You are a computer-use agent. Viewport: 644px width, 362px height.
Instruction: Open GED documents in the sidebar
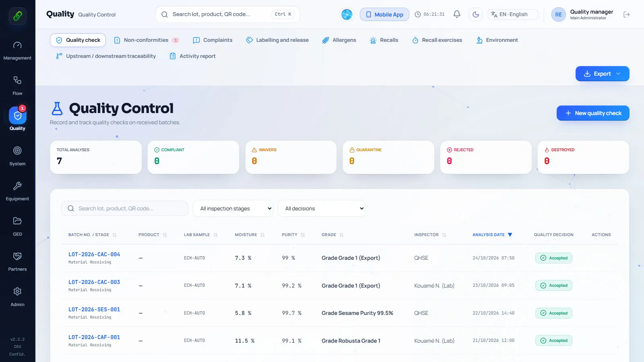[17, 227]
